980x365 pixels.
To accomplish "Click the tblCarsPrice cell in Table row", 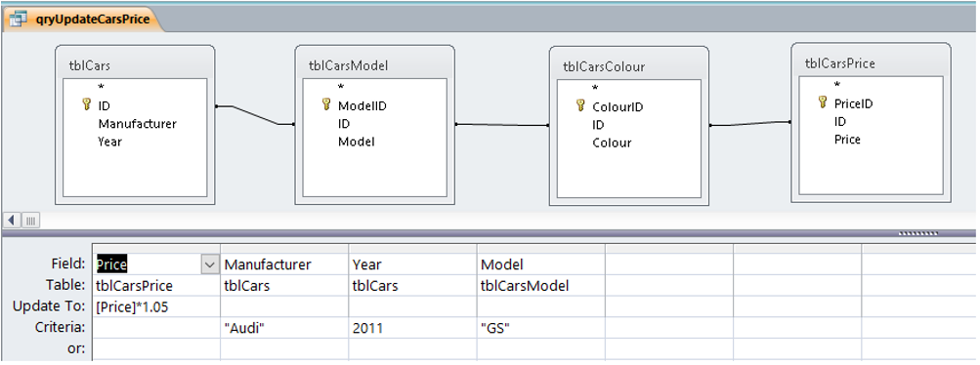I will (x=156, y=286).
